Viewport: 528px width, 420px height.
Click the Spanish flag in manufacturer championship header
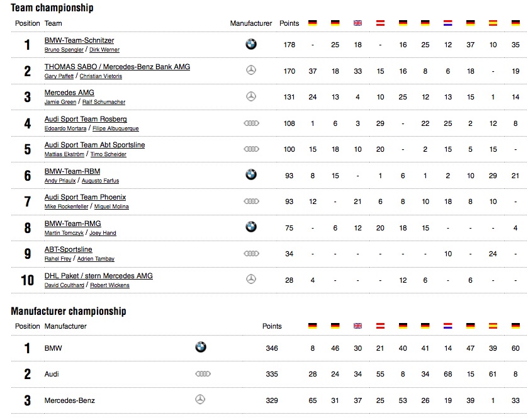click(493, 326)
